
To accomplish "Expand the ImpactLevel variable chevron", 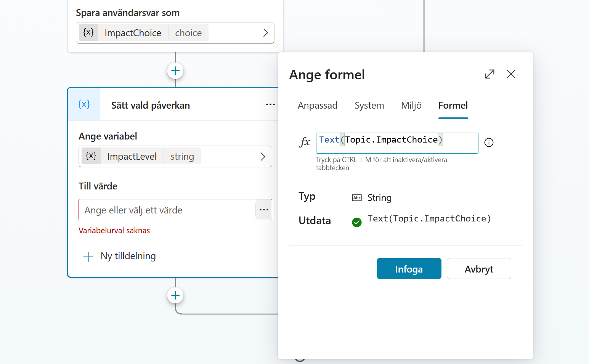I will [263, 157].
